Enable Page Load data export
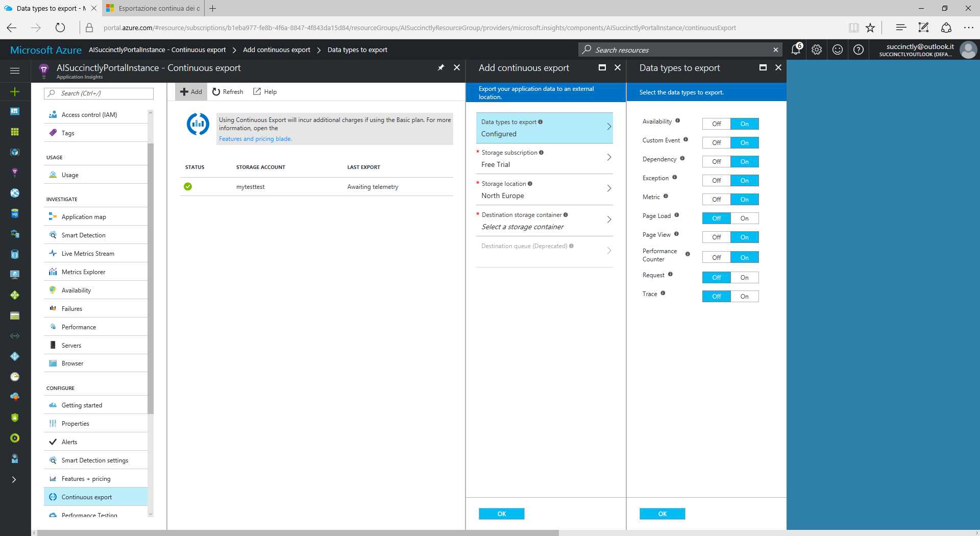This screenshot has height=536, width=980. tap(744, 218)
